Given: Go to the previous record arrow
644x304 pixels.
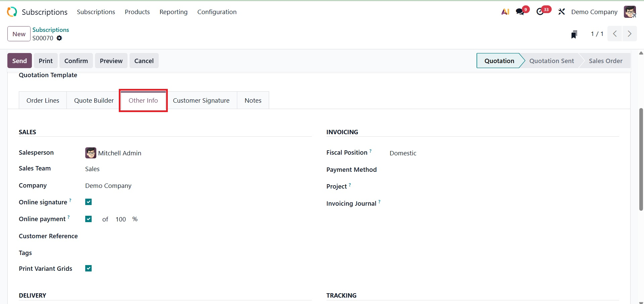Looking at the screenshot, I should [x=615, y=34].
